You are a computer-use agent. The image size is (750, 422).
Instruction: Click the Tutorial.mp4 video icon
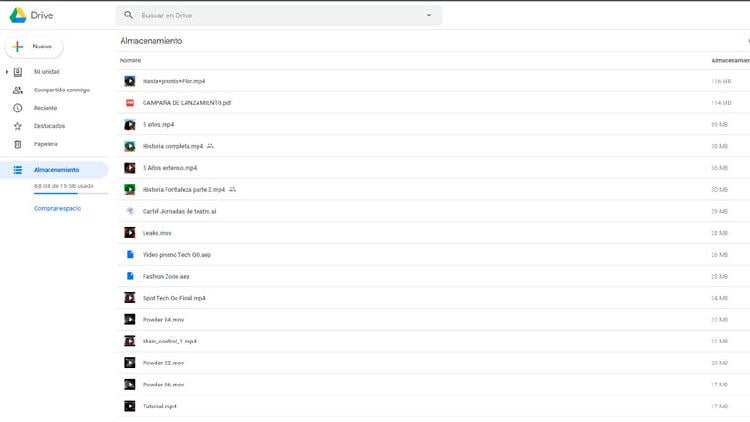(x=130, y=406)
